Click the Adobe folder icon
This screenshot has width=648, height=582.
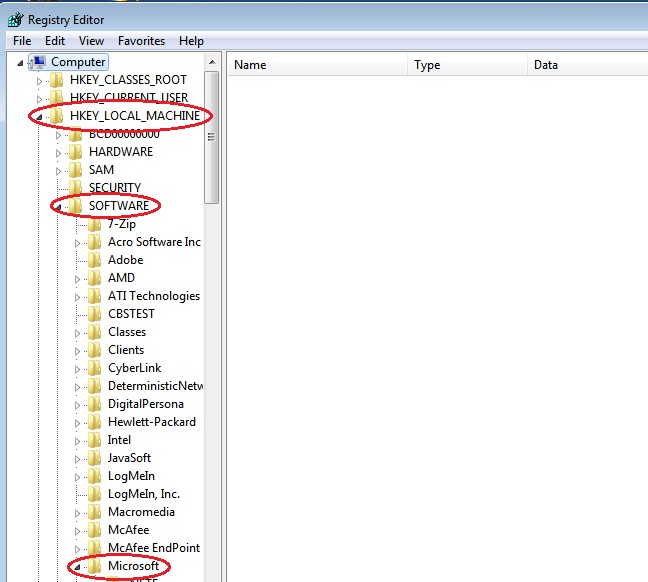pyautogui.click(x=95, y=260)
